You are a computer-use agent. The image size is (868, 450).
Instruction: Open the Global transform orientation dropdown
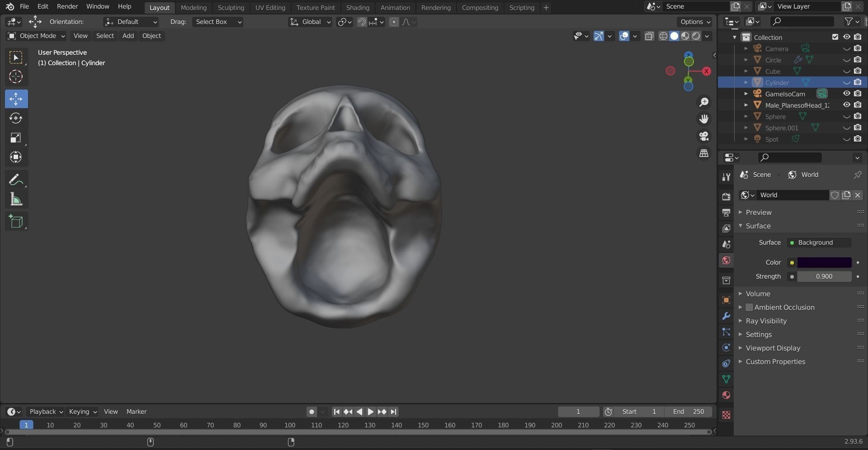click(310, 22)
